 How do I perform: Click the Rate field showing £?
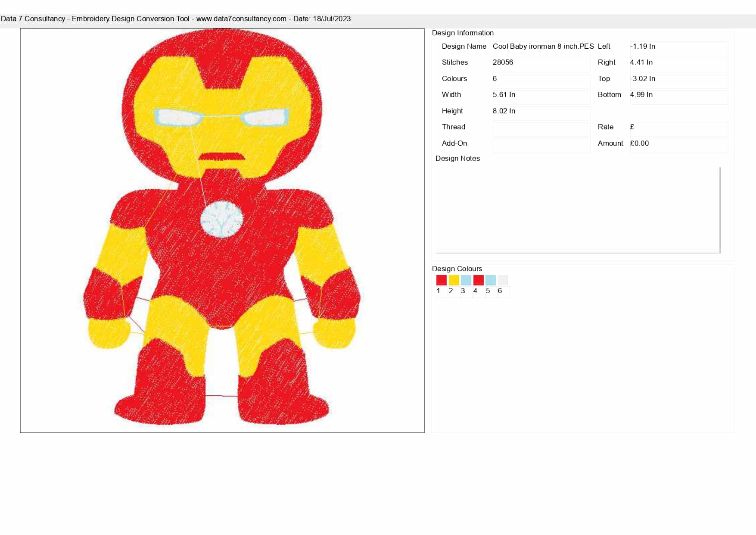point(679,129)
